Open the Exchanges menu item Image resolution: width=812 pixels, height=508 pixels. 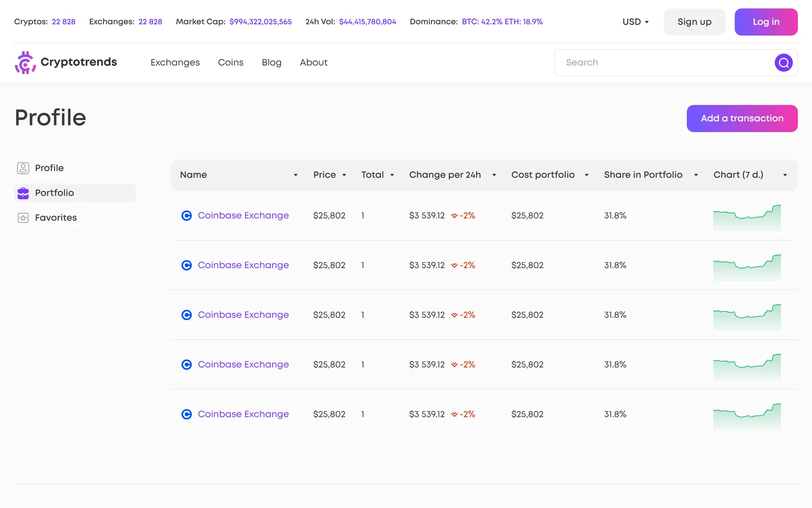click(175, 62)
